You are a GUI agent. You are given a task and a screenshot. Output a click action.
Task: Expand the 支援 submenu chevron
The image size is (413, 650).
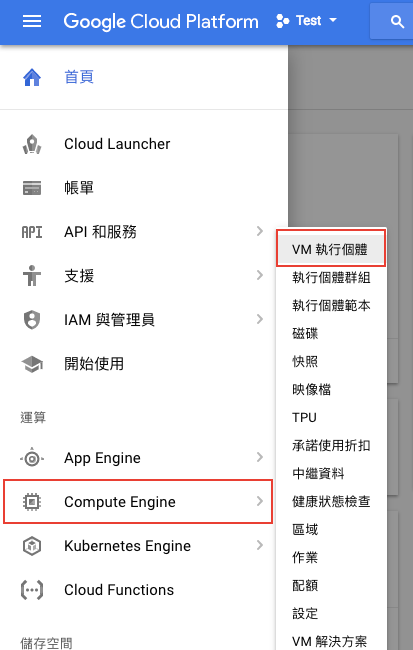pyautogui.click(x=260, y=275)
